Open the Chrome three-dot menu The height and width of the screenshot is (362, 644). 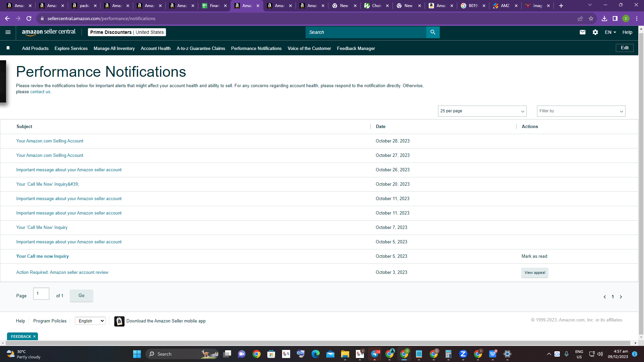pyautogui.click(x=637, y=18)
